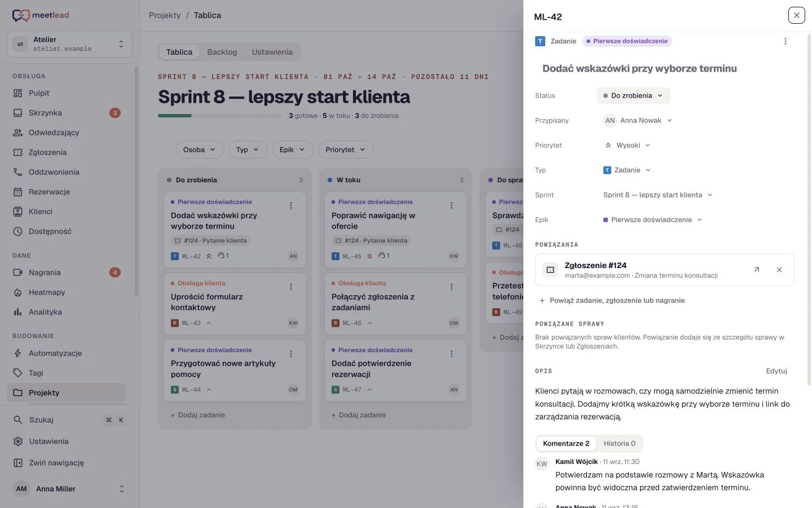
Task: Click commenter name Kamil Wójcik
Action: (x=576, y=462)
